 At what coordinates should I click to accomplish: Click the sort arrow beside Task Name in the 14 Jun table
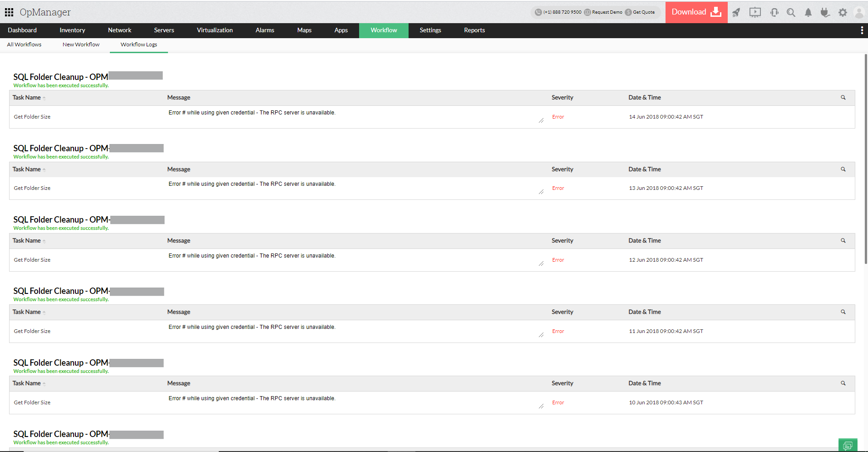pyautogui.click(x=44, y=98)
